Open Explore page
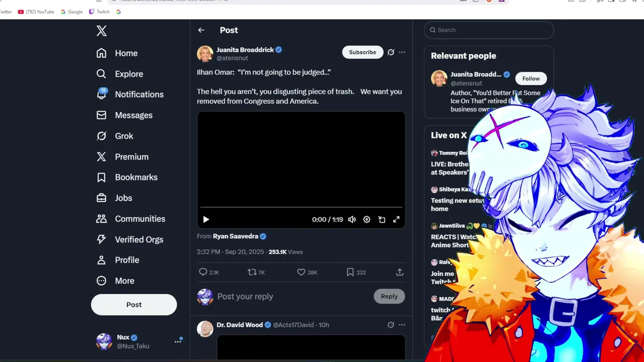Screen dimensions: 644x362 coord(120,74)
